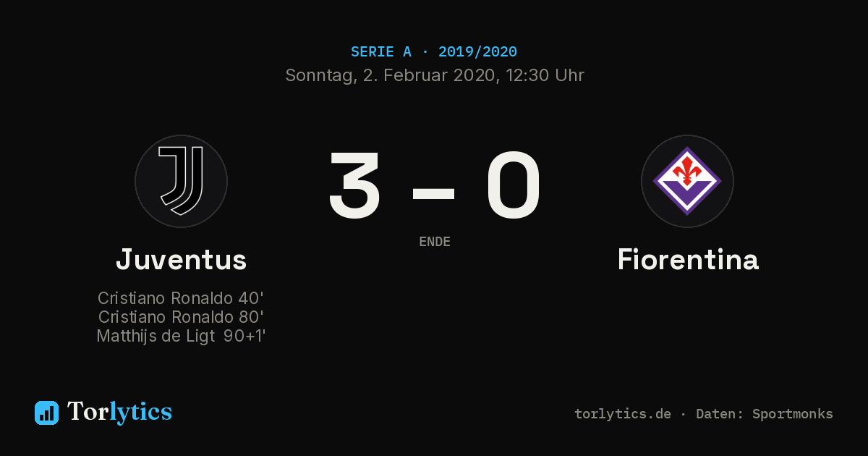Select the Juventus team name
Image resolution: width=868 pixels, height=456 pixels.
click(x=182, y=259)
